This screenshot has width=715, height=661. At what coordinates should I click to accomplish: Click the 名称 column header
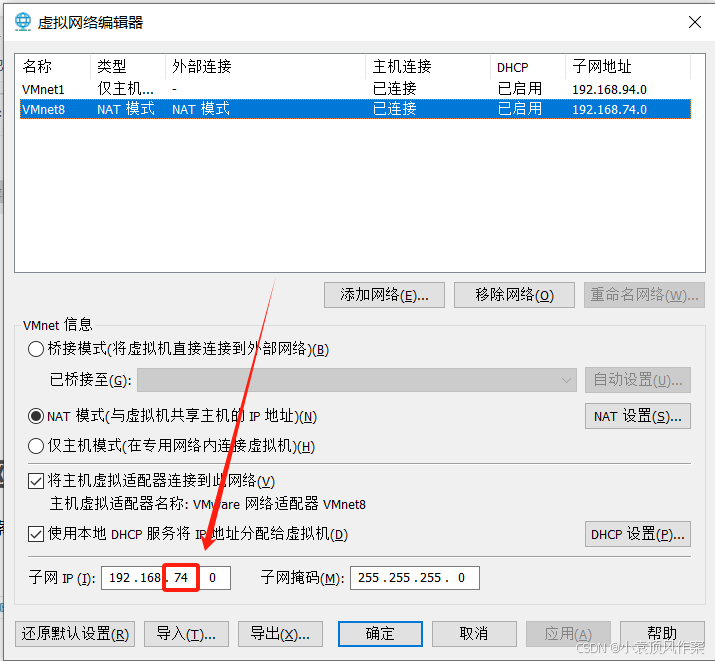click(x=37, y=67)
